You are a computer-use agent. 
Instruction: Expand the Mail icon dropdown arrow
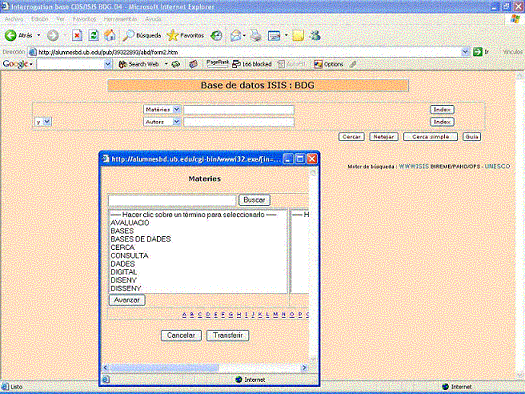point(244,35)
